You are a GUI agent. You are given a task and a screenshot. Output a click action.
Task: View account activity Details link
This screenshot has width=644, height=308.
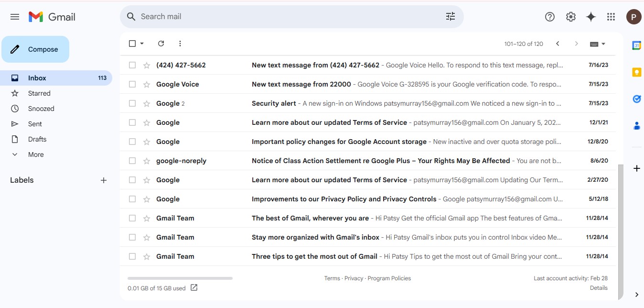599,288
